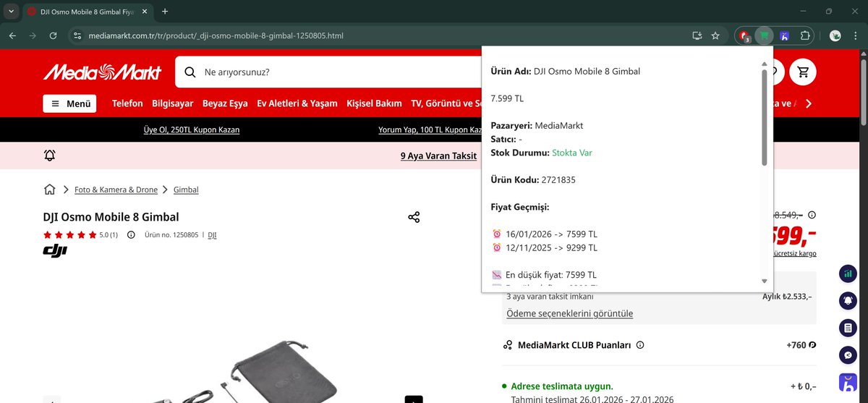Click the DJI brand logo
Image resolution: width=868 pixels, height=403 pixels.
55,250
